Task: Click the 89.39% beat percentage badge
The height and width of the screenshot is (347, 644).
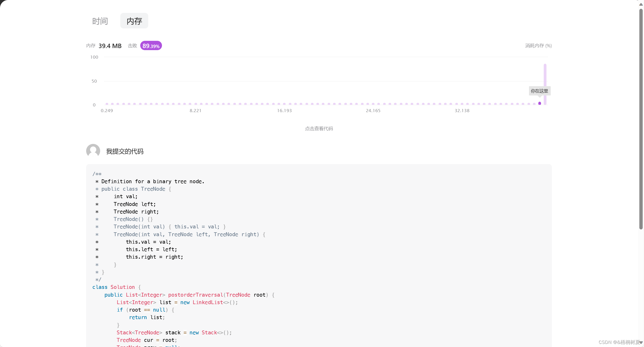Action: [151, 46]
